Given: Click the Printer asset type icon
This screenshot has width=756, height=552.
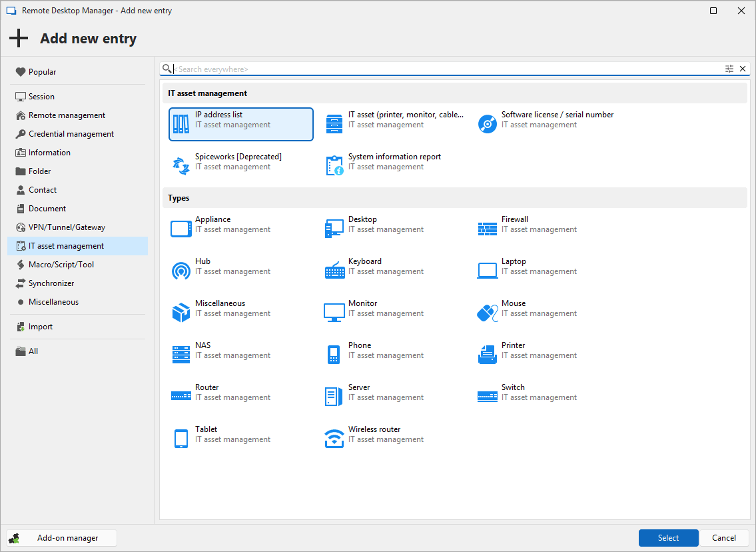Looking at the screenshot, I should (x=488, y=355).
